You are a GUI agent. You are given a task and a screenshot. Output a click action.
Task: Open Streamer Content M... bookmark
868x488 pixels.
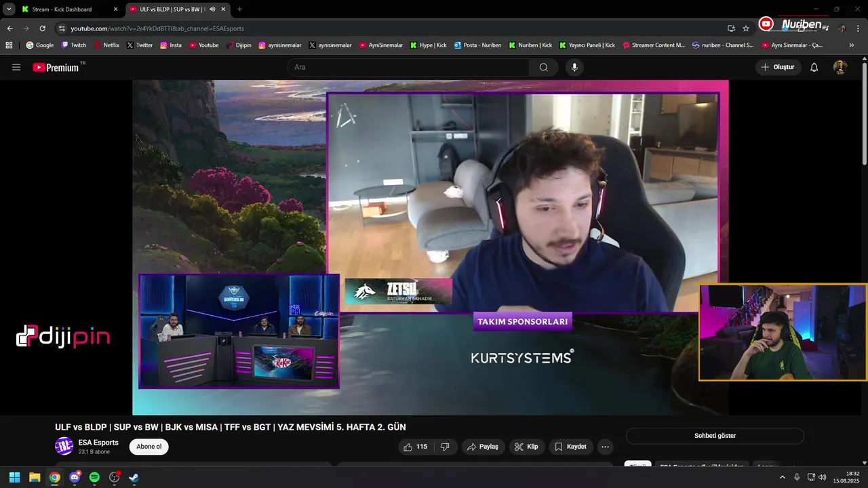[x=652, y=45]
